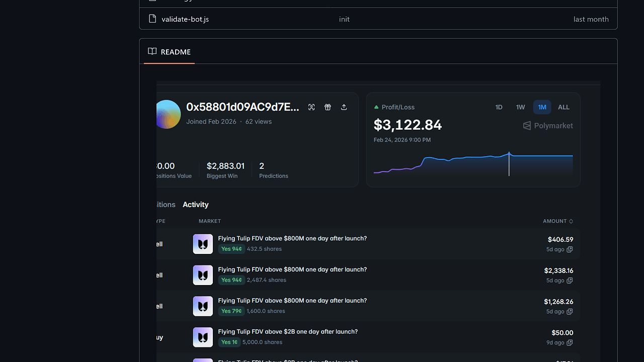Select the README tab
The image size is (644, 362).
[169, 52]
